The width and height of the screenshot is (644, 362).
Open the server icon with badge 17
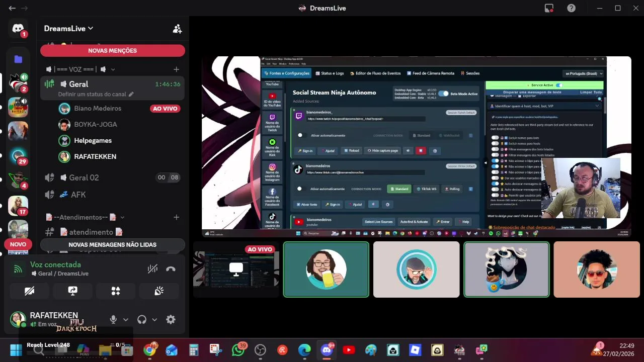[18, 205]
